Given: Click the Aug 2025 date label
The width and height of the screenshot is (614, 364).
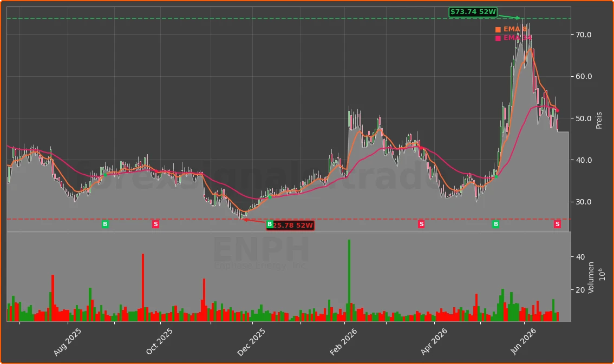Looking at the screenshot, I should coord(67,342).
